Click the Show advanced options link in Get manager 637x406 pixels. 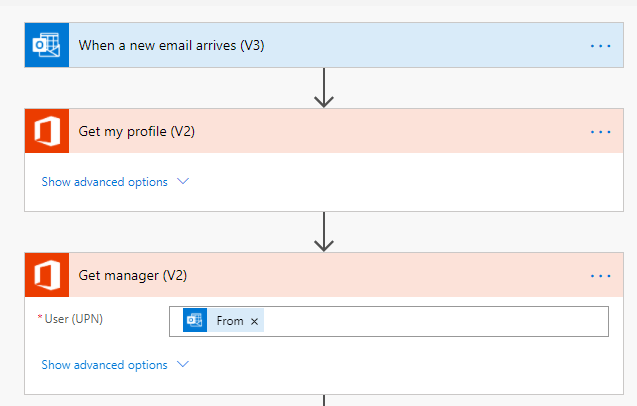pos(104,365)
